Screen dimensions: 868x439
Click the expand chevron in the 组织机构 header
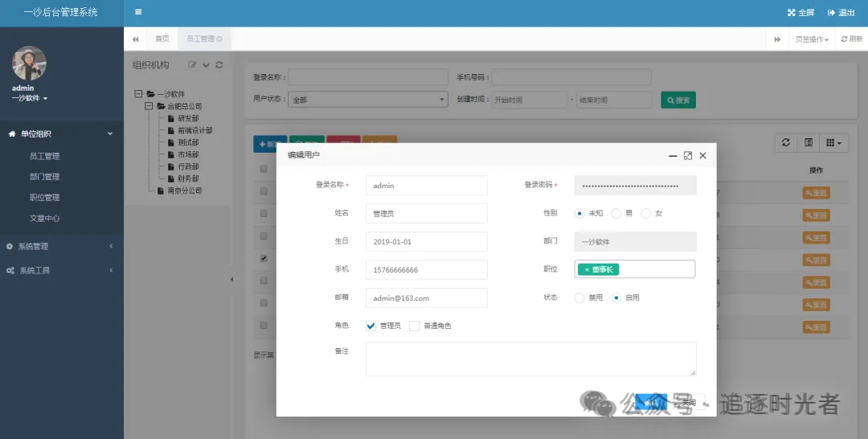tap(206, 65)
